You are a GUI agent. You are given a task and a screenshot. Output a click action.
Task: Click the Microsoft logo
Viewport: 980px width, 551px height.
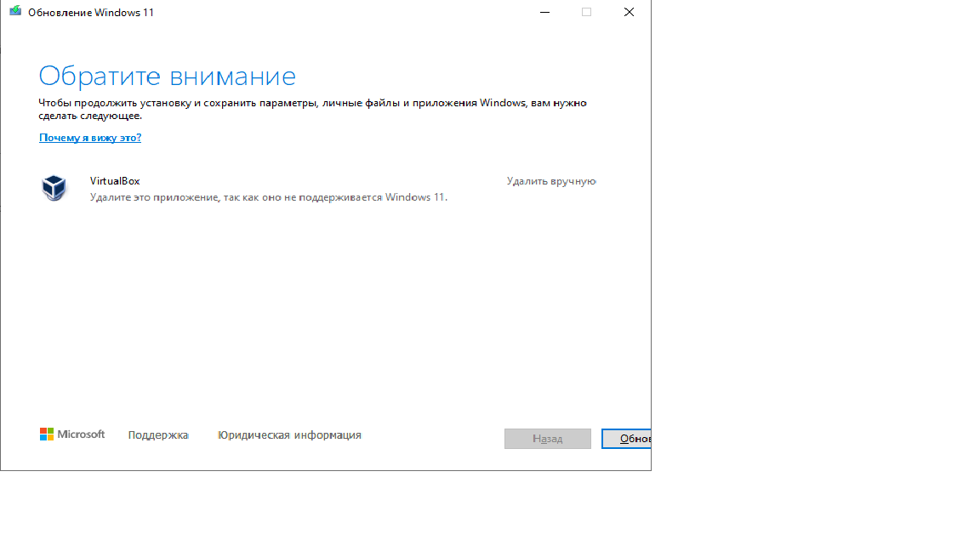71,435
